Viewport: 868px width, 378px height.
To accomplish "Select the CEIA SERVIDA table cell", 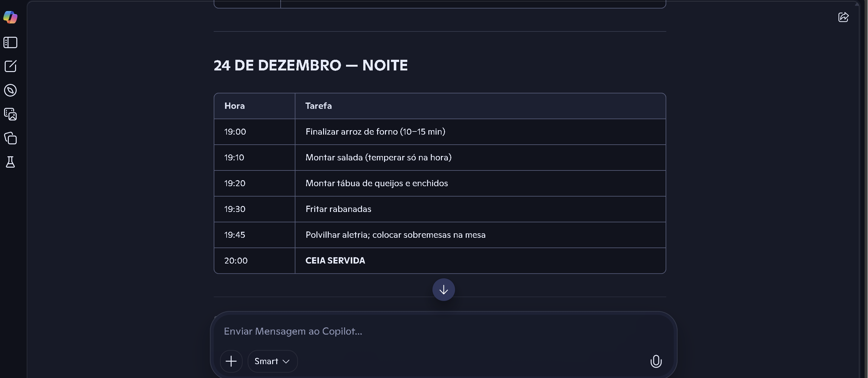I will point(335,261).
